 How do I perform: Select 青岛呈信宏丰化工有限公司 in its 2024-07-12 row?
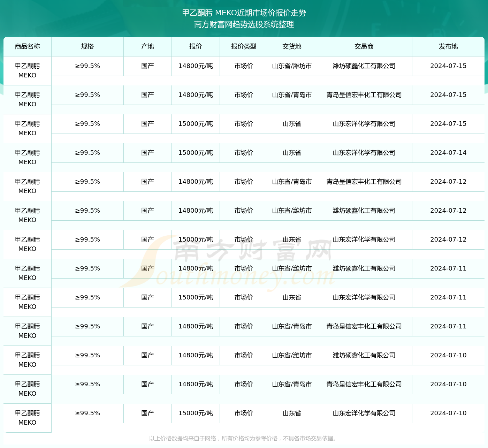[x=364, y=182]
